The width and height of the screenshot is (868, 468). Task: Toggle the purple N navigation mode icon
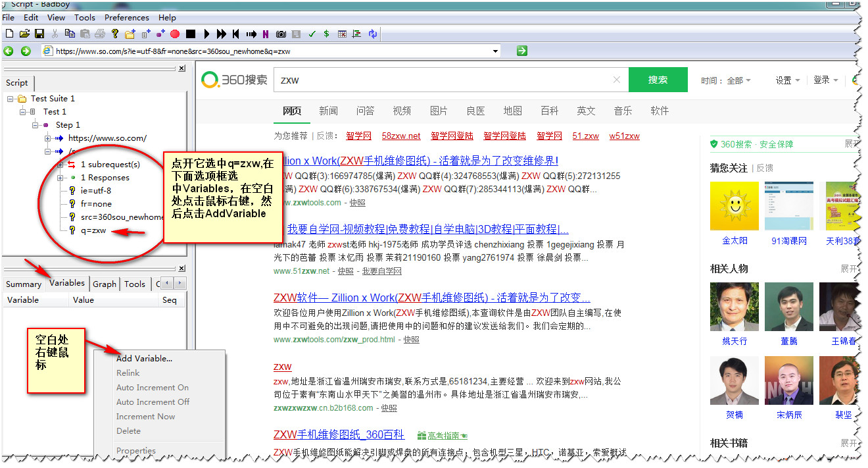pos(266,34)
